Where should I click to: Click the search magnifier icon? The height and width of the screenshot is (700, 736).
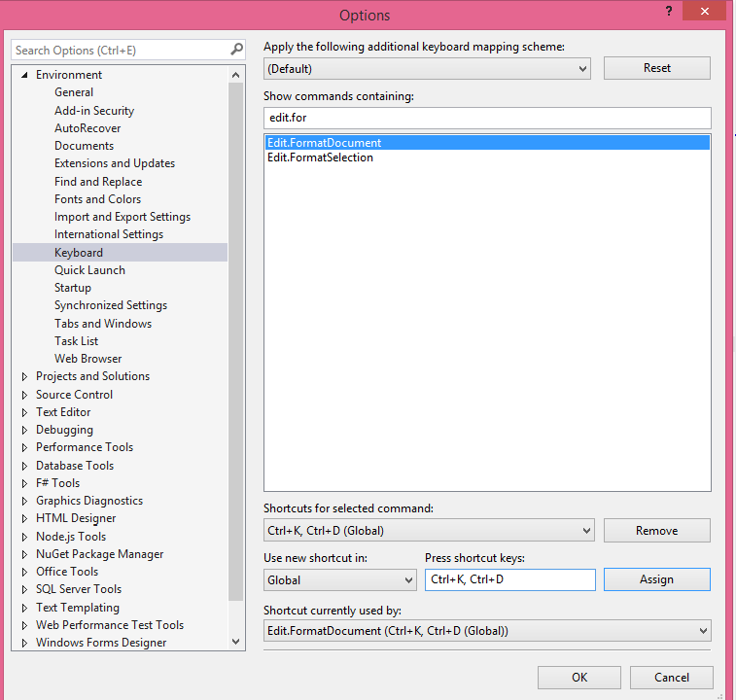coord(237,49)
